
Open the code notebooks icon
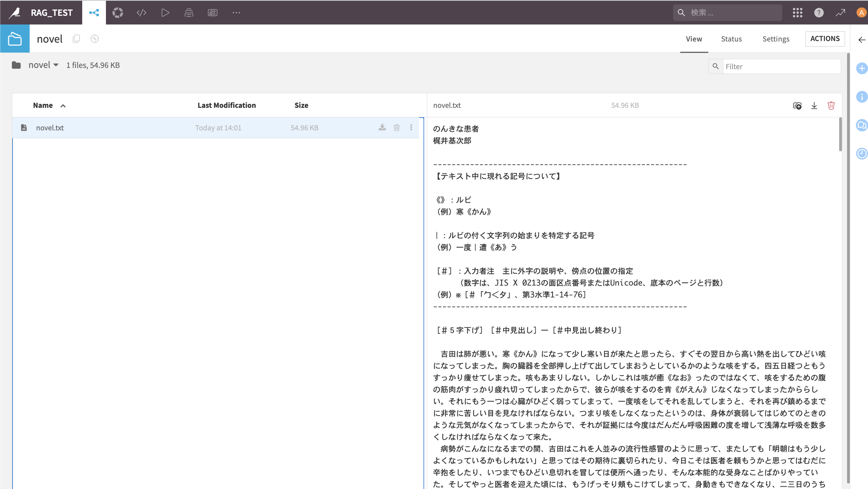pos(142,13)
